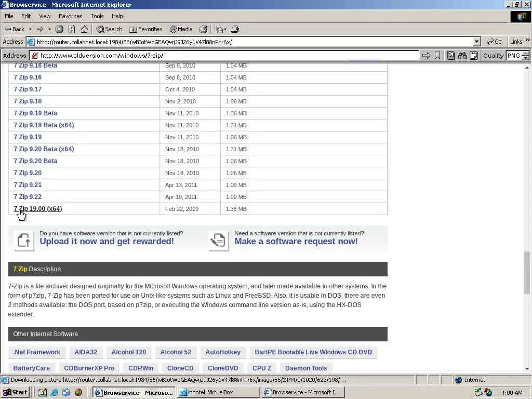Click the red ball quick launch icon
532x399 pixels.
click(78, 393)
